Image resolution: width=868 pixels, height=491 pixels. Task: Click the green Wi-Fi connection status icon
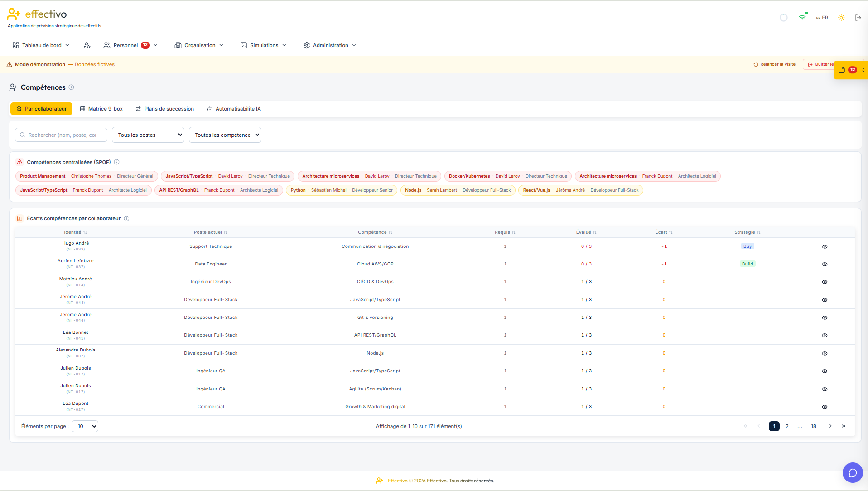click(x=802, y=18)
